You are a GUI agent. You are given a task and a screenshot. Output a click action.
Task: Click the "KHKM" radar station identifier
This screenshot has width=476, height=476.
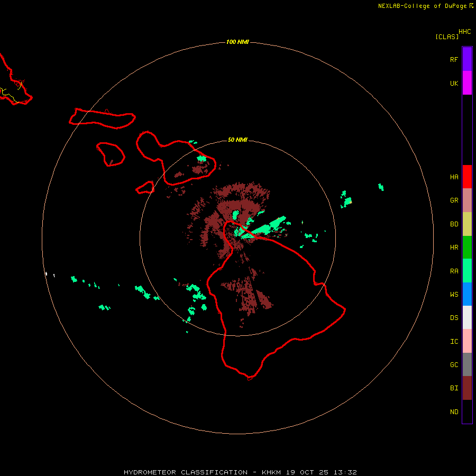(x=271, y=472)
